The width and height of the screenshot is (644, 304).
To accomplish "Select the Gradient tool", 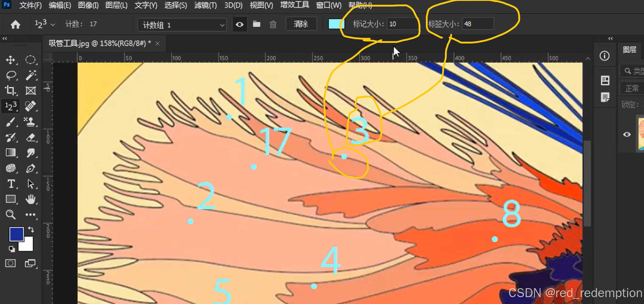I will tap(11, 153).
